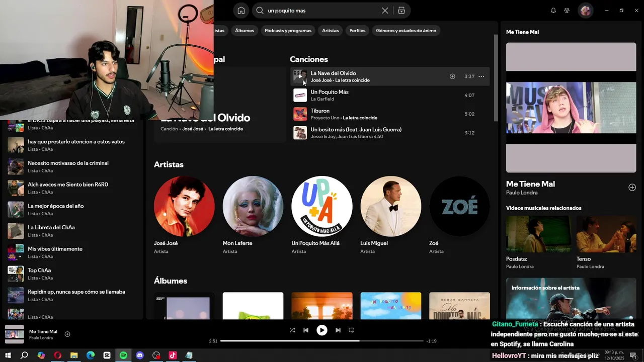Open playlist 'La mejor época del año'
644x362 pixels.
click(x=73, y=210)
